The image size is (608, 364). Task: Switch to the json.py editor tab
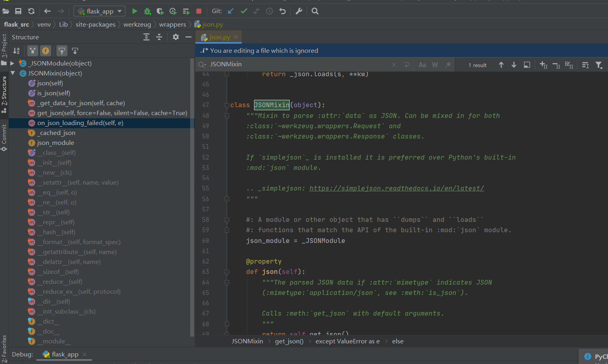[x=219, y=37]
